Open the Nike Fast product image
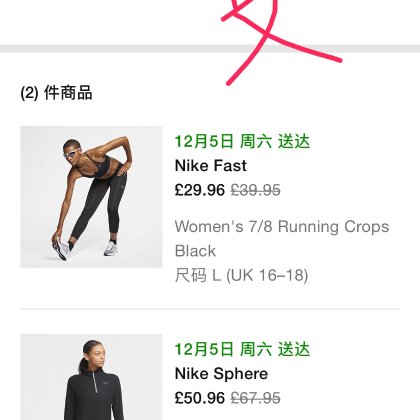 (91, 197)
